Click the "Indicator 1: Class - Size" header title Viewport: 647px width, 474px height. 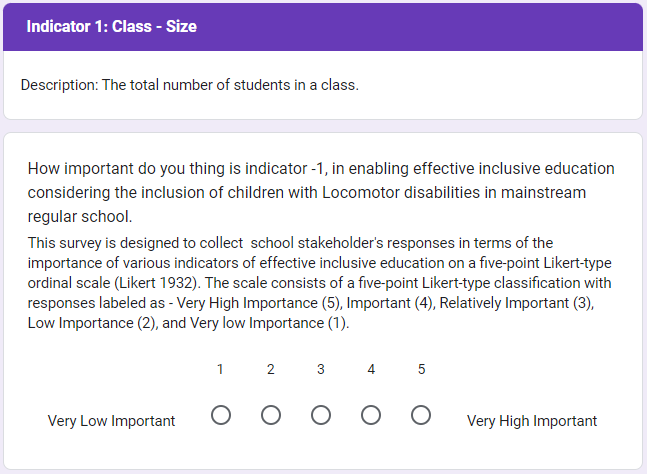111,26
